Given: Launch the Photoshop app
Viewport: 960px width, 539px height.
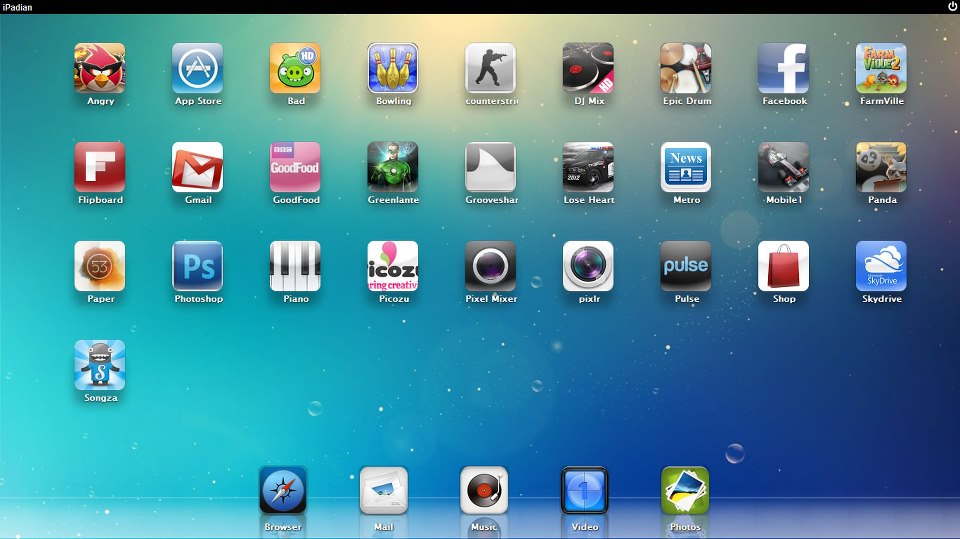Looking at the screenshot, I should 197,266.
